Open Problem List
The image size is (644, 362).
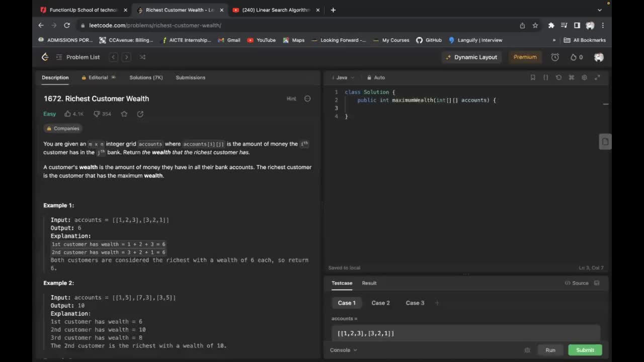tap(78, 57)
